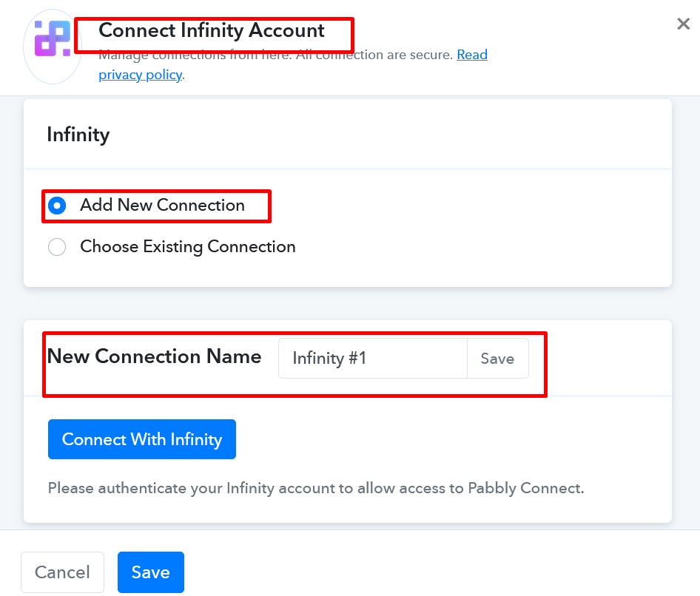700x596 pixels.
Task: Click the New Connection Name label
Action: pyautogui.click(x=155, y=356)
